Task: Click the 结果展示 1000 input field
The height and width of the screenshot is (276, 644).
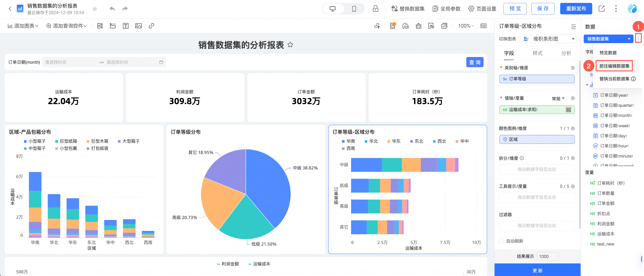Action: click(x=547, y=256)
